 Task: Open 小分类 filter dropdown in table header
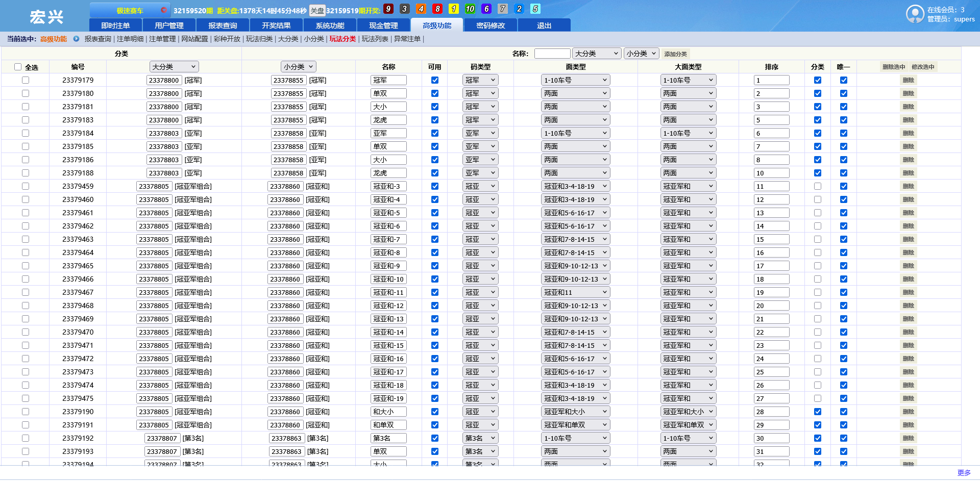point(299,67)
